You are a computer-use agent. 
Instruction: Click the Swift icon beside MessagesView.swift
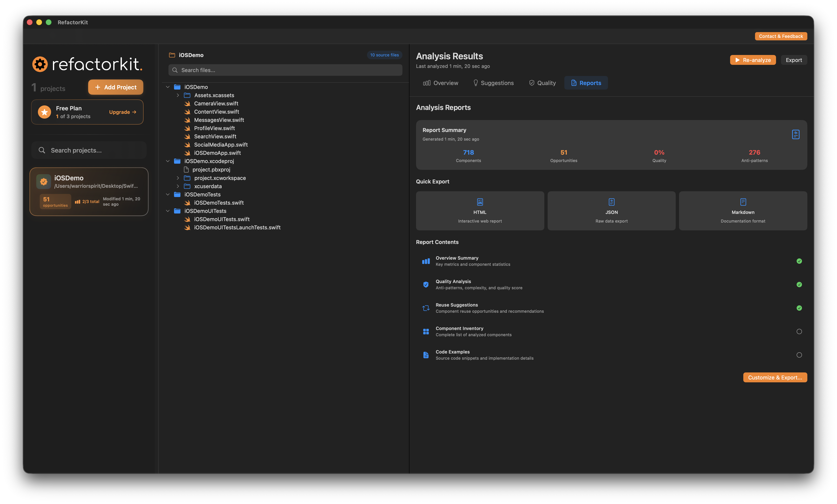pyautogui.click(x=187, y=120)
